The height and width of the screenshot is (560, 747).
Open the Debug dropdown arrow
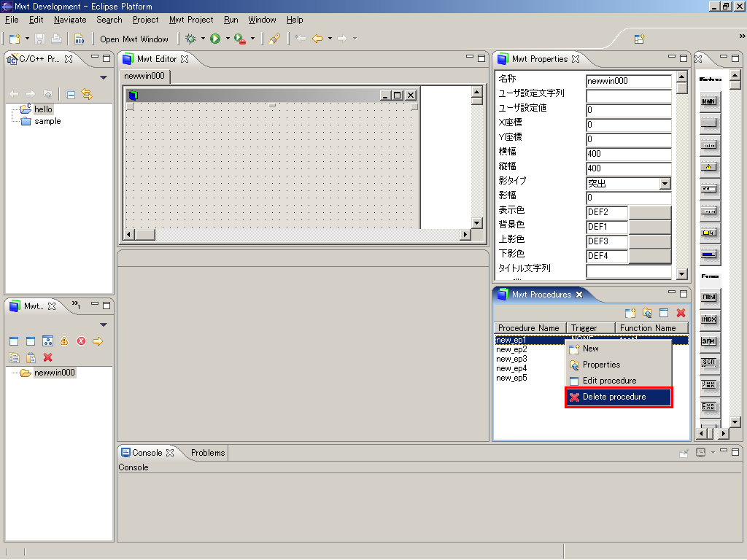click(x=203, y=39)
